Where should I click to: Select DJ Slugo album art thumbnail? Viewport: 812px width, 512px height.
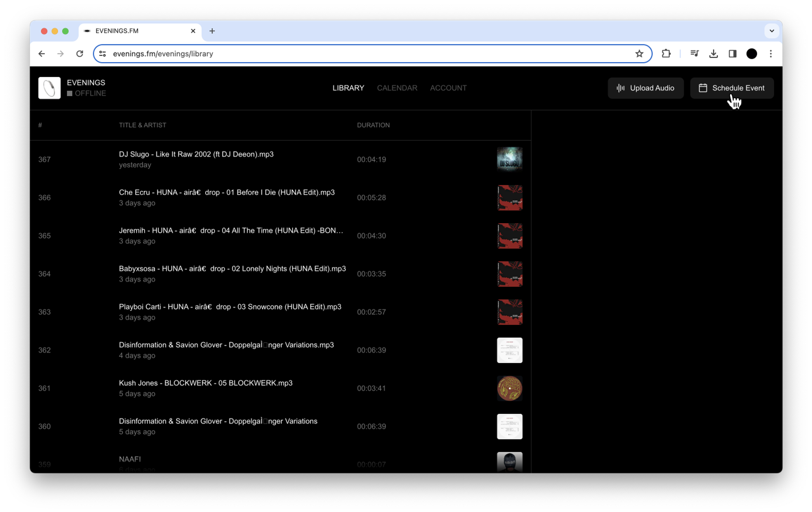510,159
